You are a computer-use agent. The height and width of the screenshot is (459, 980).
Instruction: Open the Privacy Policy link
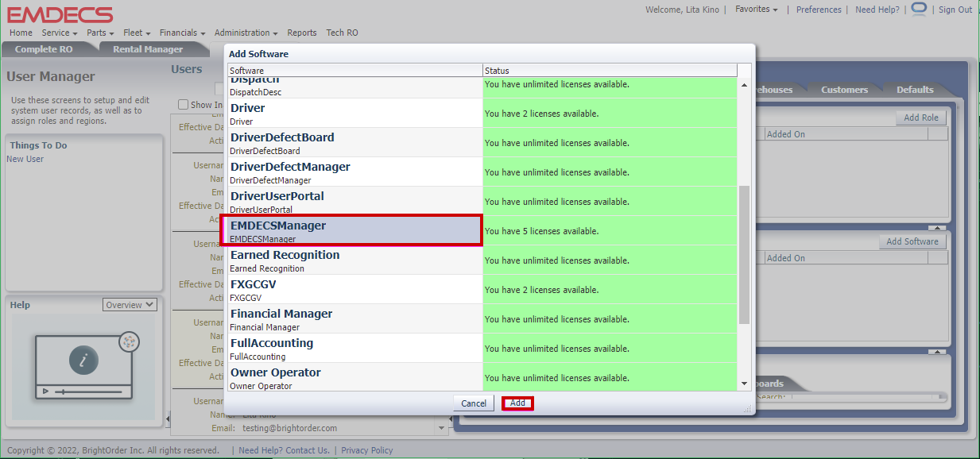367,450
